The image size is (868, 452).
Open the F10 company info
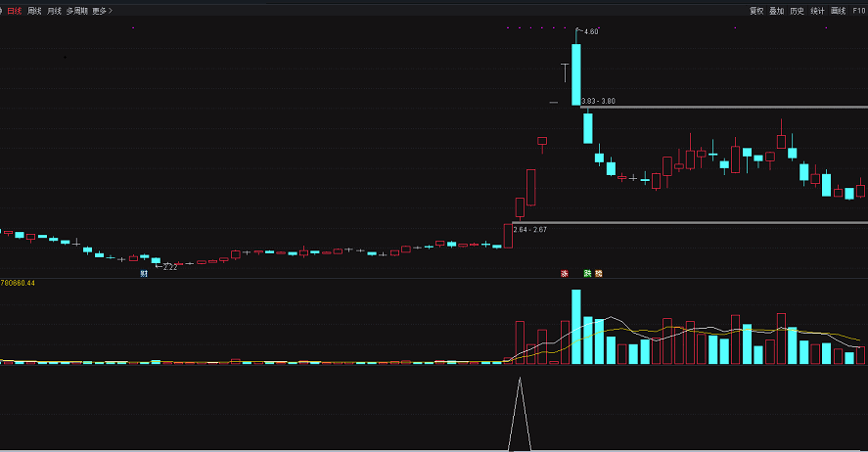point(858,11)
